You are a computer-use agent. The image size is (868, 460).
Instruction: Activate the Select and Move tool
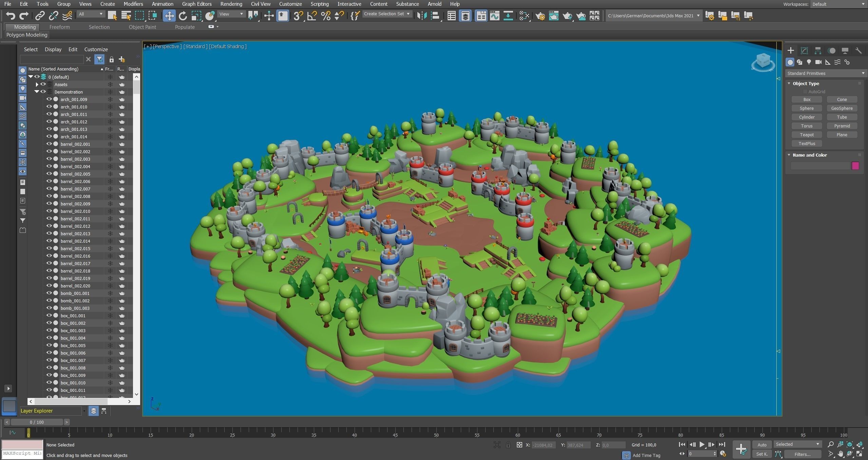(x=169, y=16)
